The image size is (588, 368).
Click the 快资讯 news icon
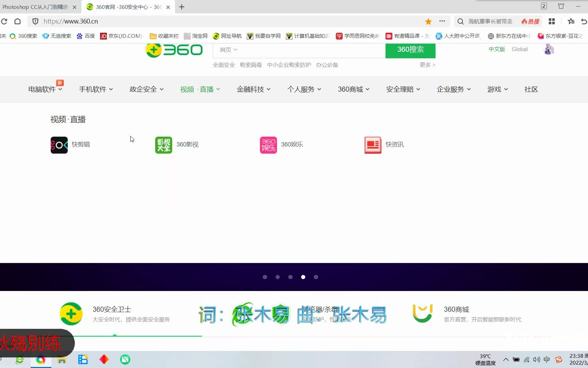click(x=373, y=144)
